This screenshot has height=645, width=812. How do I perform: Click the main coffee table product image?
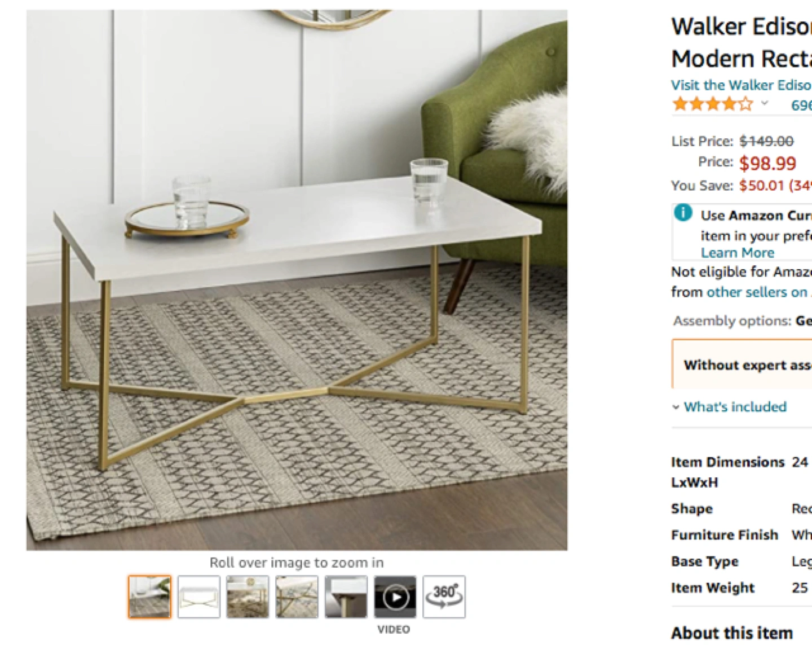tap(297, 280)
